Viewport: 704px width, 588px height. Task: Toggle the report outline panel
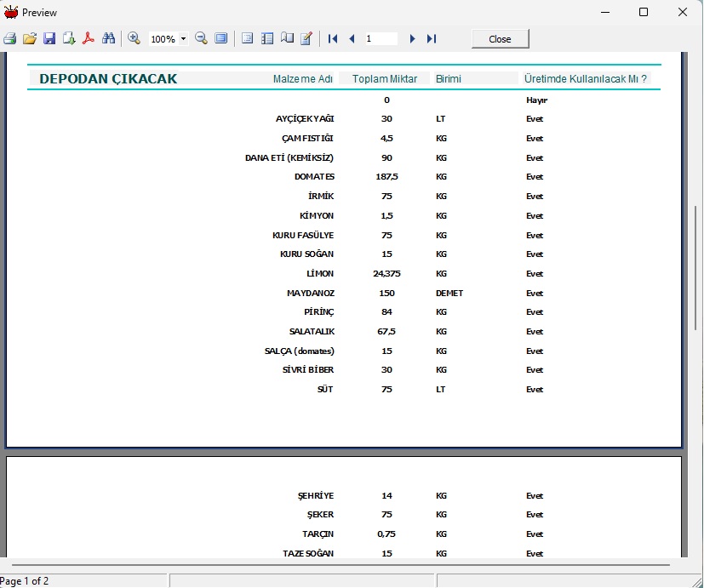click(x=248, y=39)
